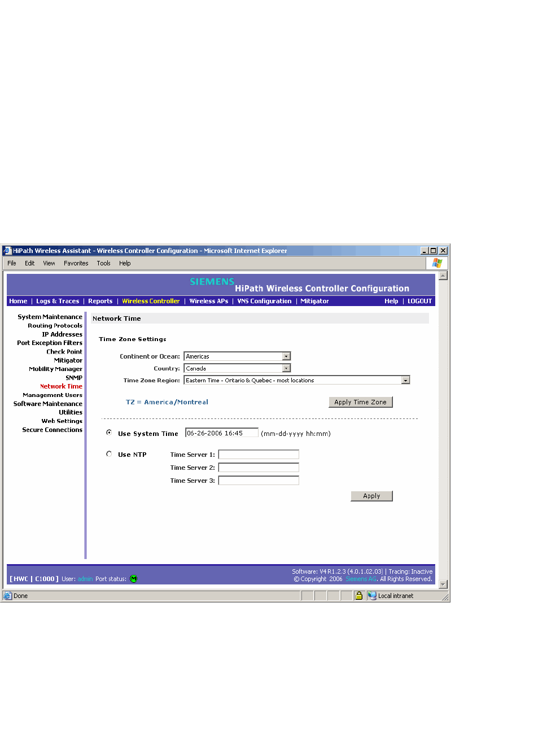Open the Favorites menu
Image resolution: width=560 pixels, height=742 pixels.
tap(76, 263)
